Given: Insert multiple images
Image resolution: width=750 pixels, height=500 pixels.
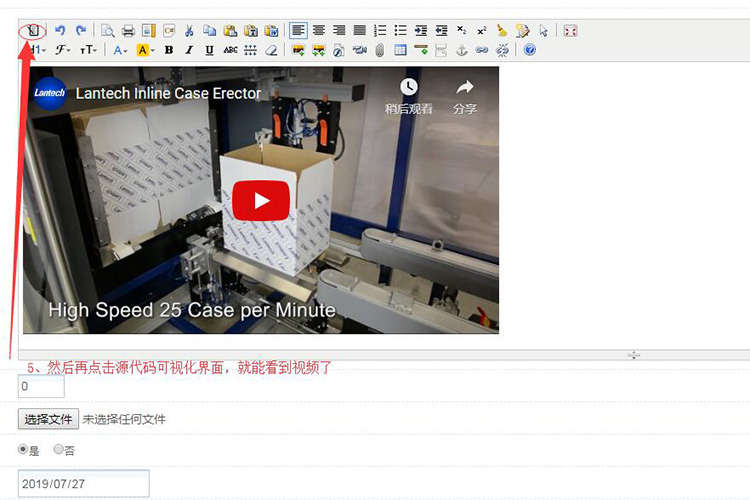Looking at the screenshot, I should point(318,50).
